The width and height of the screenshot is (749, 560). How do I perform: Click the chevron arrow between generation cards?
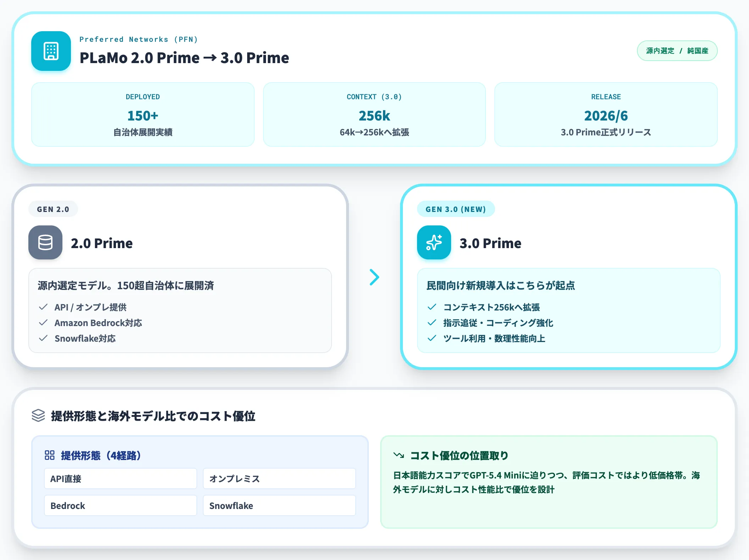[x=374, y=277]
